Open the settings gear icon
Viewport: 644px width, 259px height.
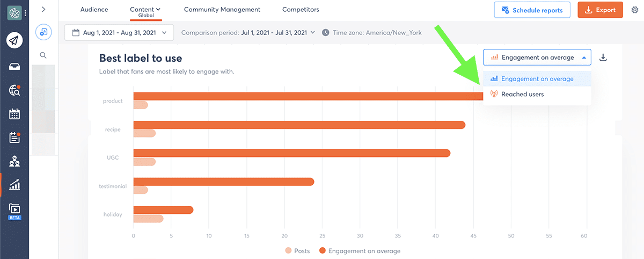tap(635, 10)
